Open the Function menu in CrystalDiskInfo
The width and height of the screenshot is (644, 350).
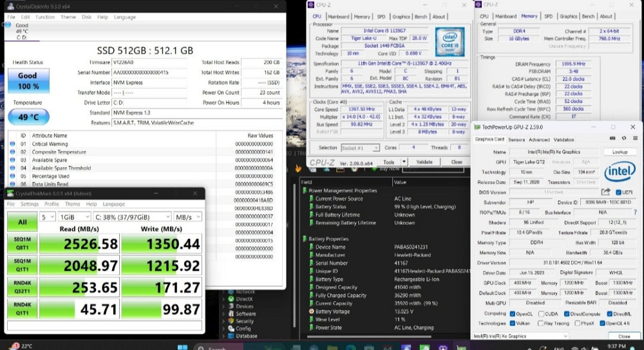pos(45,17)
